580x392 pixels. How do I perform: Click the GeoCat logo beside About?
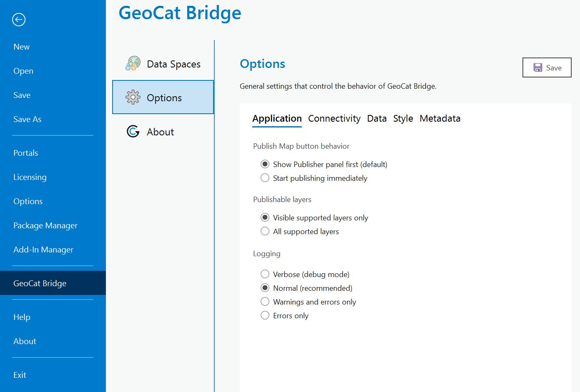(x=133, y=132)
